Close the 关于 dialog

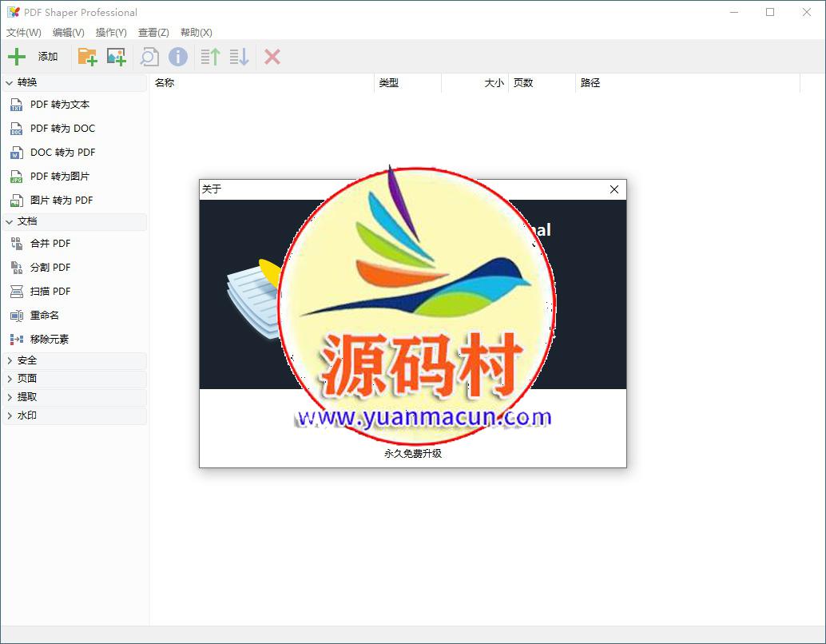tap(614, 189)
